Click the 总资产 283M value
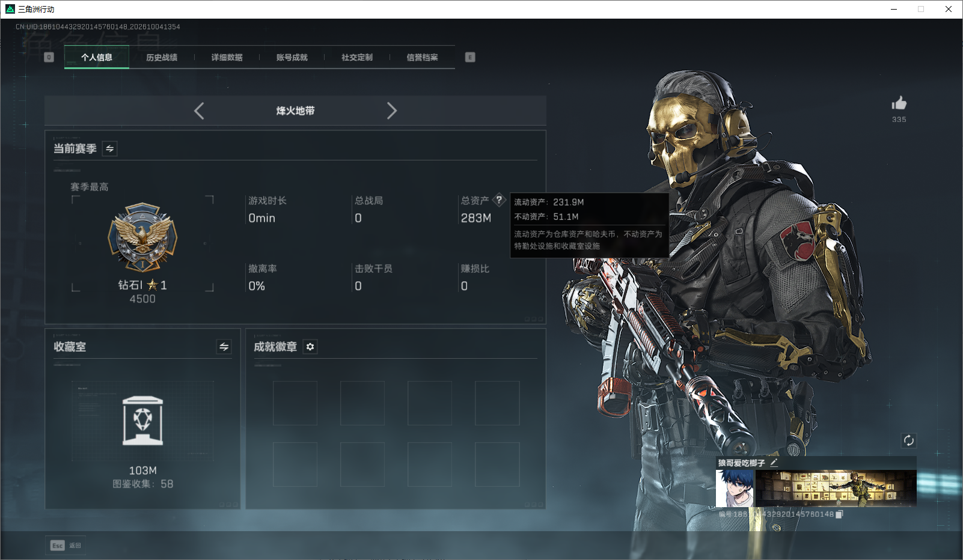The image size is (963, 560). pyautogui.click(x=476, y=218)
